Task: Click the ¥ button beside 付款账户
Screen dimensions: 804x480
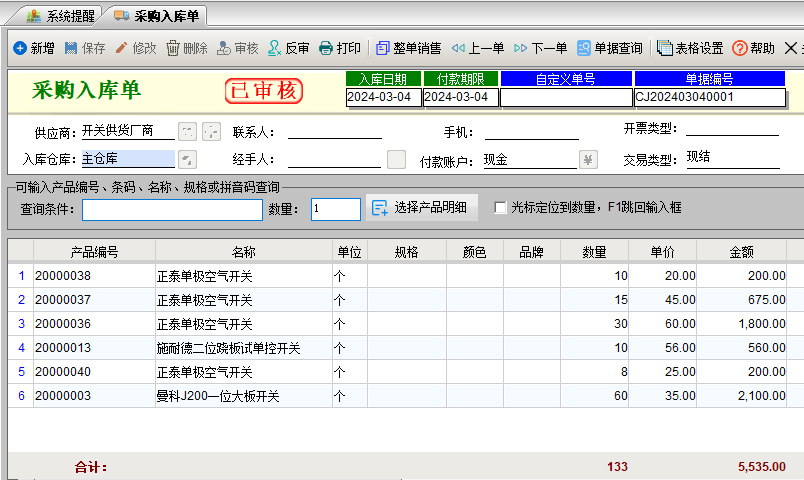Action: (x=588, y=159)
